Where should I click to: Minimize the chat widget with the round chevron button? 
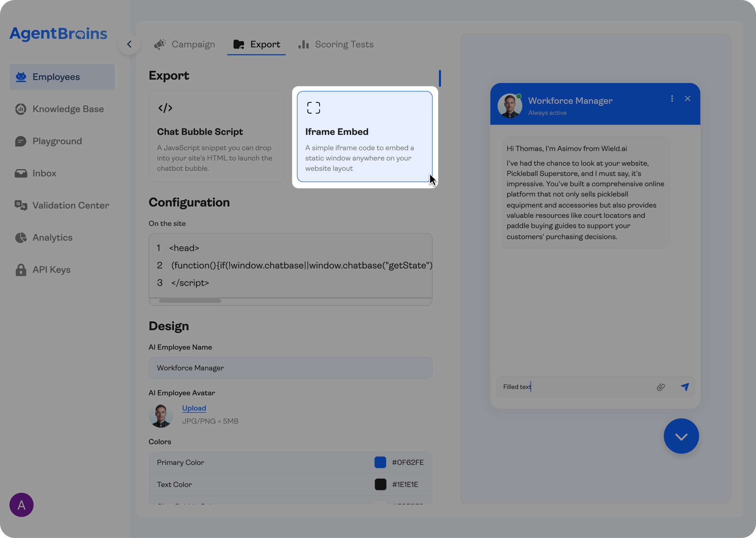click(681, 436)
